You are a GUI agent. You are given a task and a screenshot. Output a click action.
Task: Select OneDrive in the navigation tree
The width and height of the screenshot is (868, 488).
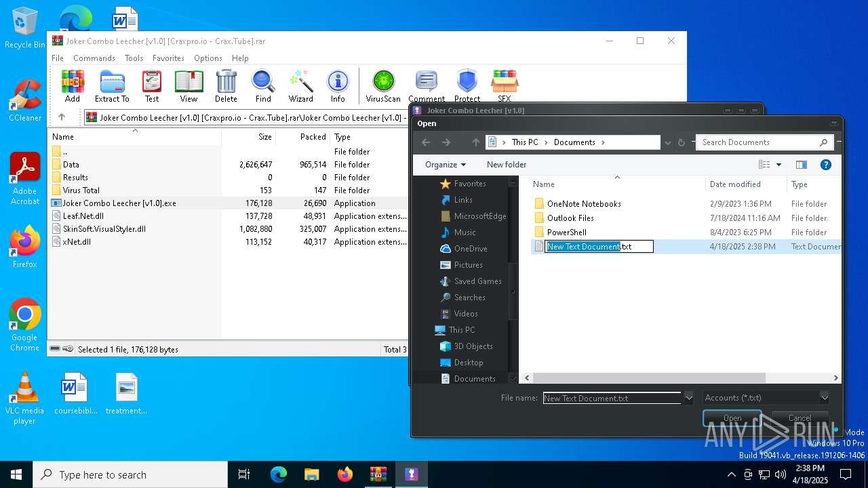pos(471,249)
